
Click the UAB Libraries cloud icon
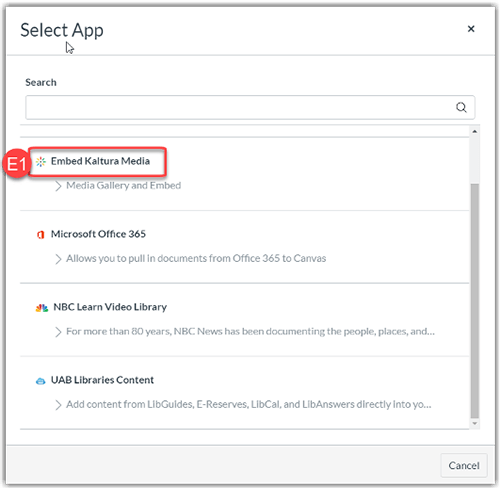coord(41,381)
